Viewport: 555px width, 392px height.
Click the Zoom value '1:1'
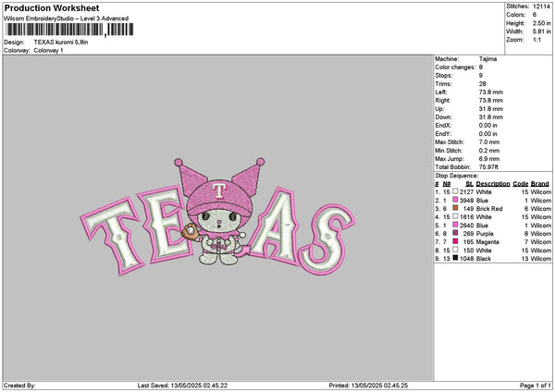pos(536,40)
